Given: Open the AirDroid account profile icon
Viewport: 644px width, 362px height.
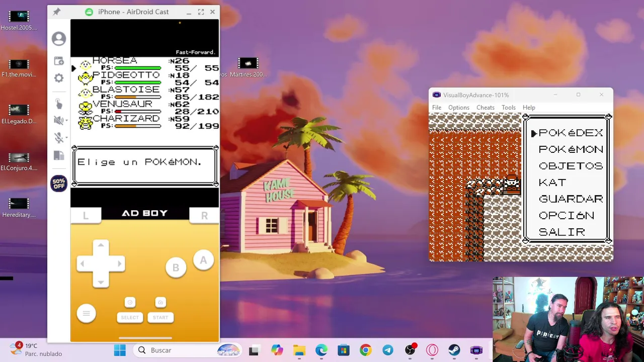Looking at the screenshot, I should (x=59, y=39).
